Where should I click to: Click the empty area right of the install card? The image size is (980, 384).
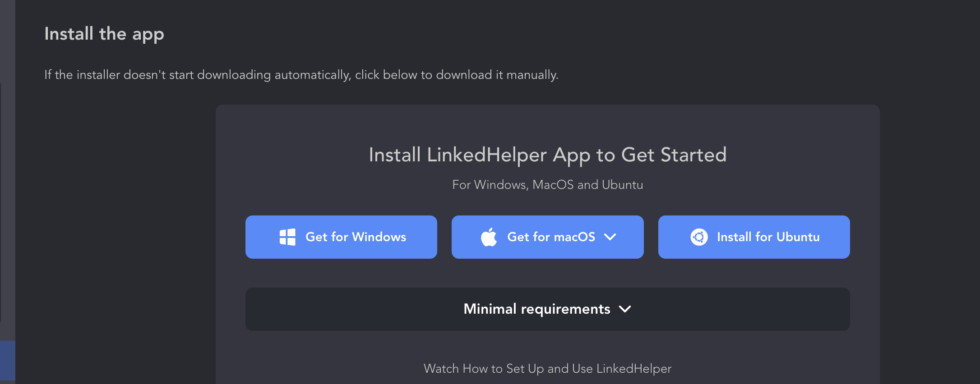click(929, 225)
